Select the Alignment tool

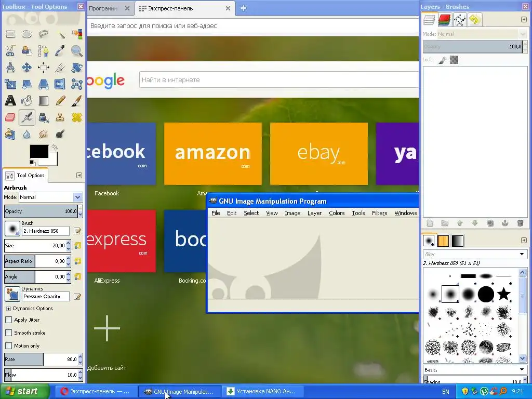click(x=44, y=67)
